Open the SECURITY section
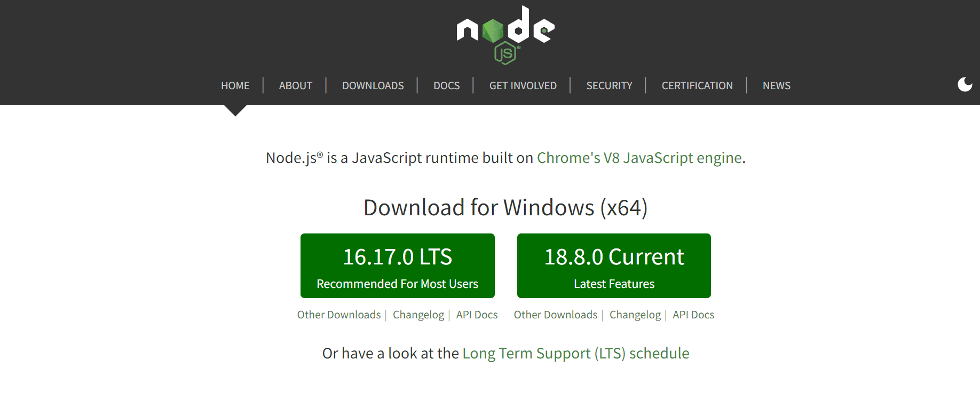This screenshot has width=980, height=398. click(609, 85)
